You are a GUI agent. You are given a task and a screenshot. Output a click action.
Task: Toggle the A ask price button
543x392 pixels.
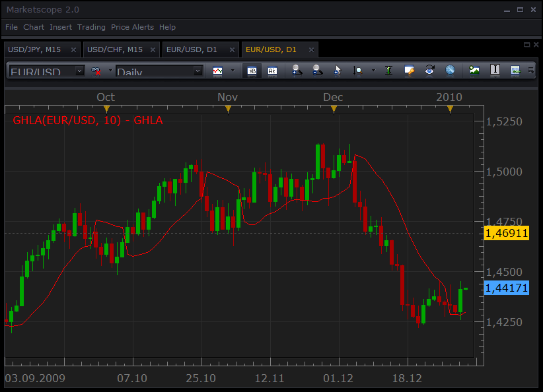pos(272,71)
